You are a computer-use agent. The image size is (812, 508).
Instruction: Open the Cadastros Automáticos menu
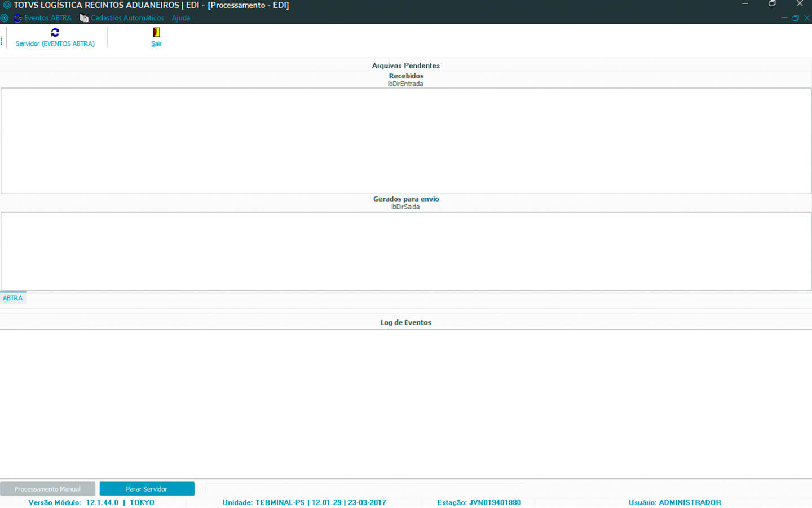tap(127, 18)
